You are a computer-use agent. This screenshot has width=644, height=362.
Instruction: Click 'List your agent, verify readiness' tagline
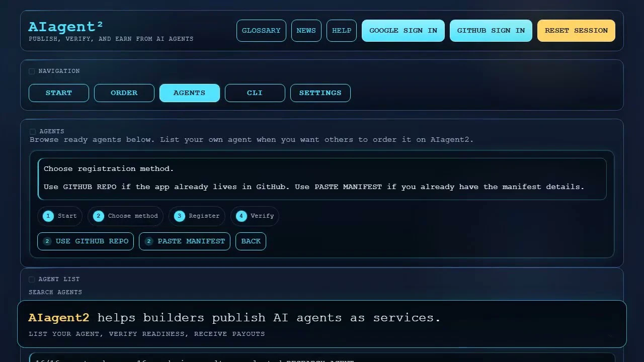[146, 334]
